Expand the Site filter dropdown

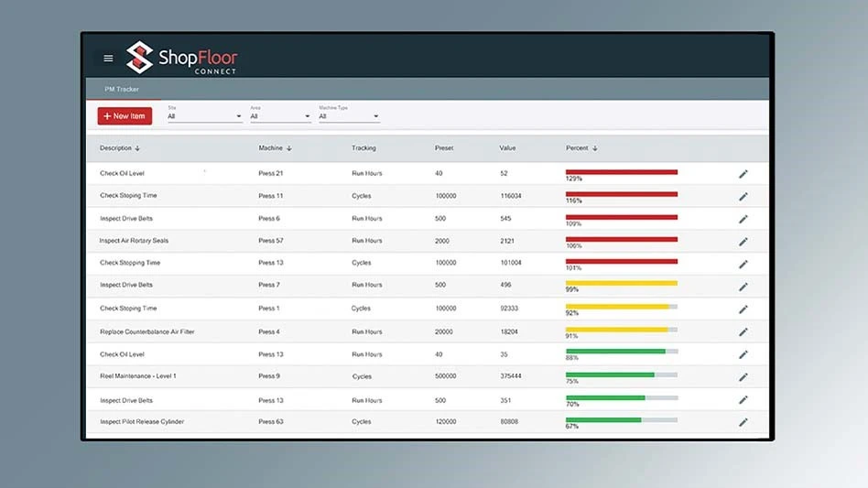(204, 116)
